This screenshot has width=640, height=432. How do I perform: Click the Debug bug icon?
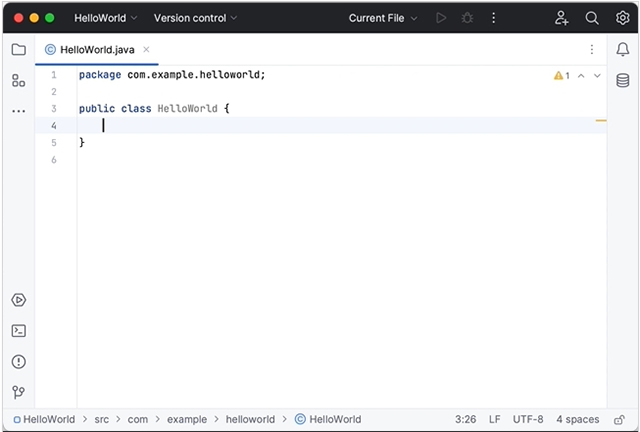[467, 18]
